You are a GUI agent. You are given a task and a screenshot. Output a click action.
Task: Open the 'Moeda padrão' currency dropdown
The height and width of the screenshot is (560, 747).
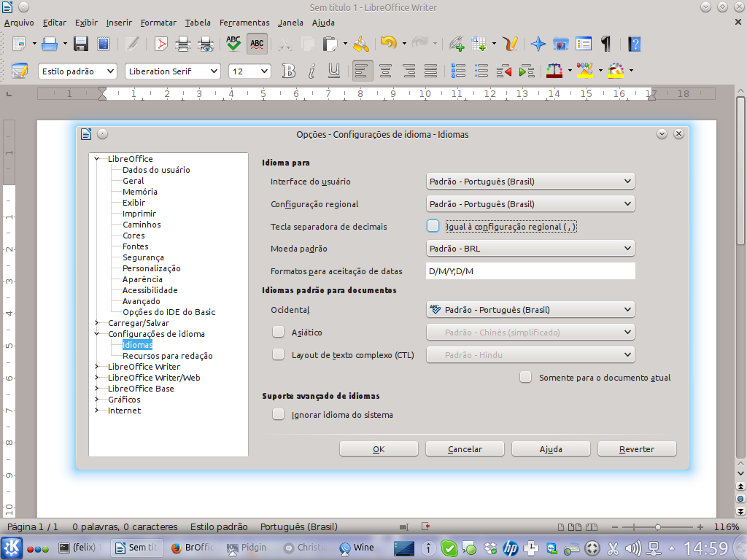point(530,248)
